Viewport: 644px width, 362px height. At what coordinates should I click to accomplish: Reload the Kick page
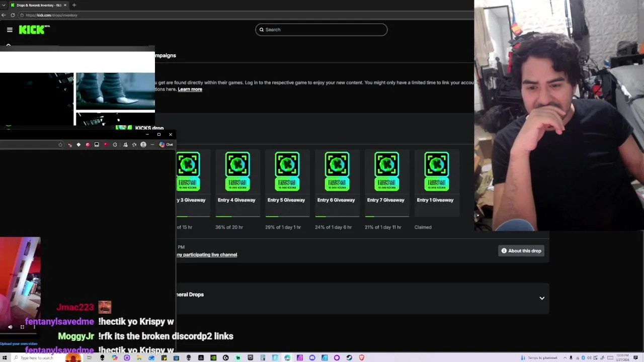point(13,15)
